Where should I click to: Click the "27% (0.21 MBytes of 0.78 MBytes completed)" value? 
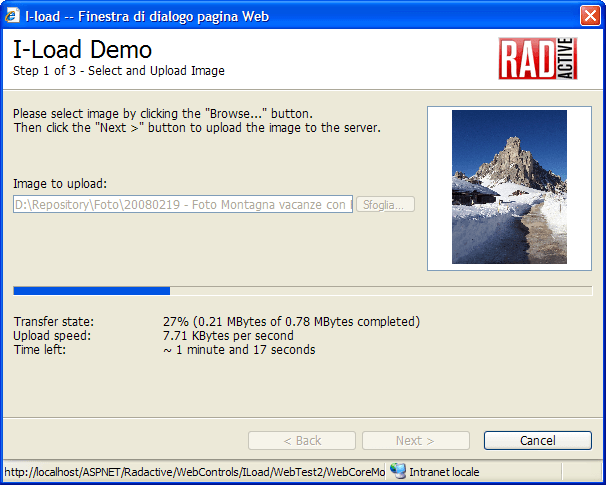coord(291,322)
